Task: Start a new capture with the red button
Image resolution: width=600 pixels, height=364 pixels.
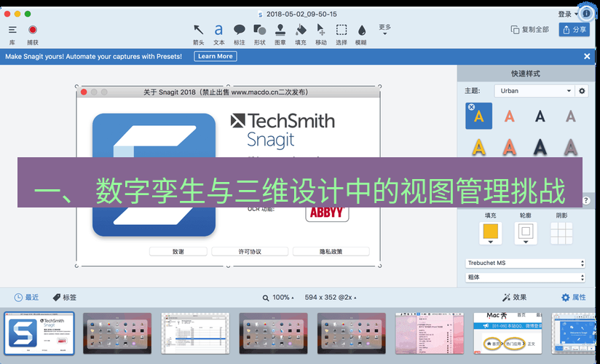Action: pyautogui.click(x=33, y=30)
